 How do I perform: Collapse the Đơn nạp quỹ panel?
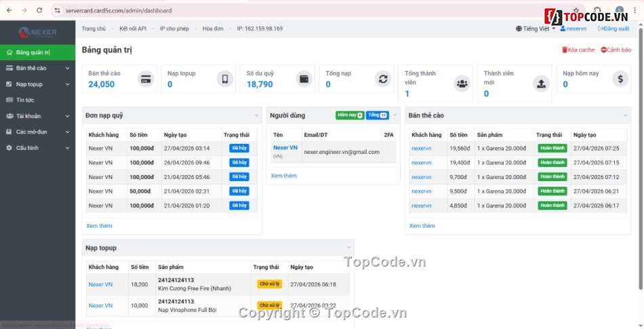click(256, 115)
